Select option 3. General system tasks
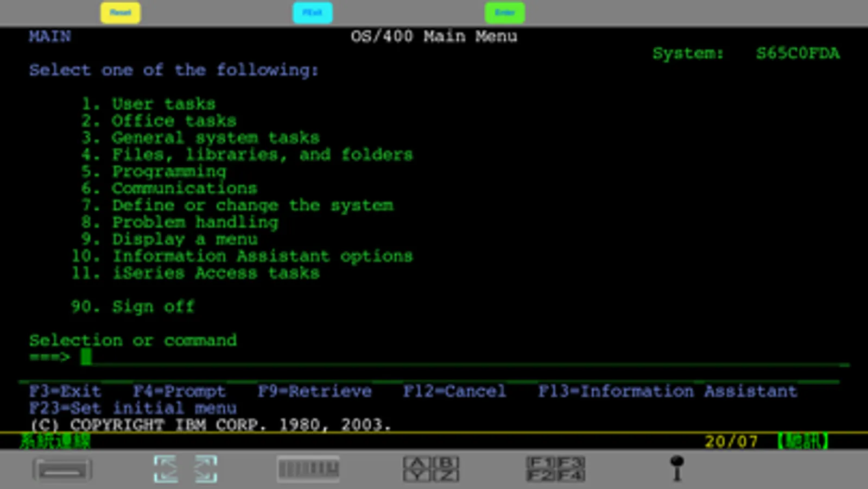 [x=200, y=137]
